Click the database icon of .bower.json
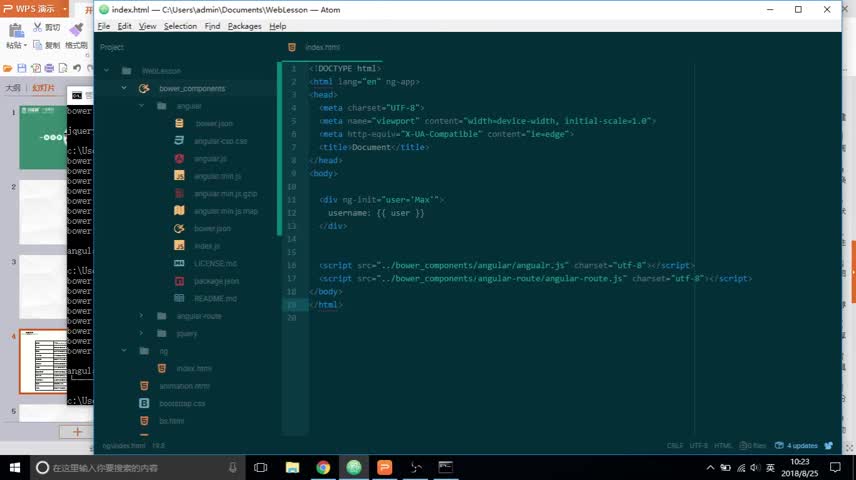 tap(179, 123)
